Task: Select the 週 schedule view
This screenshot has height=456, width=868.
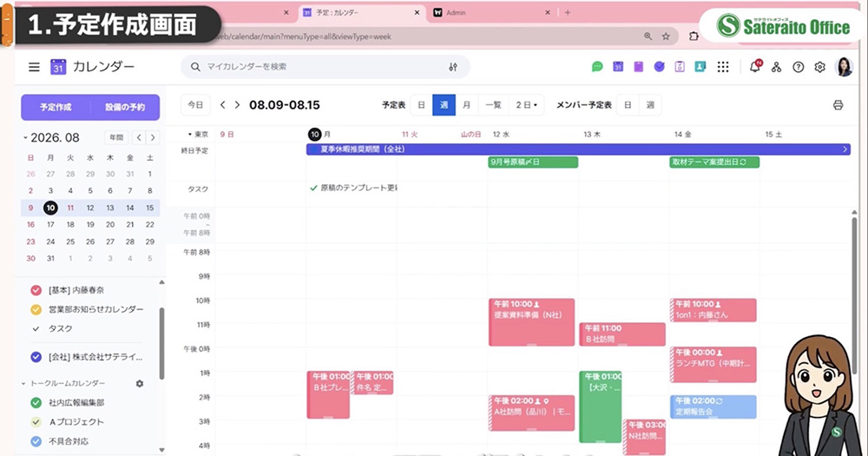Action: pos(444,105)
